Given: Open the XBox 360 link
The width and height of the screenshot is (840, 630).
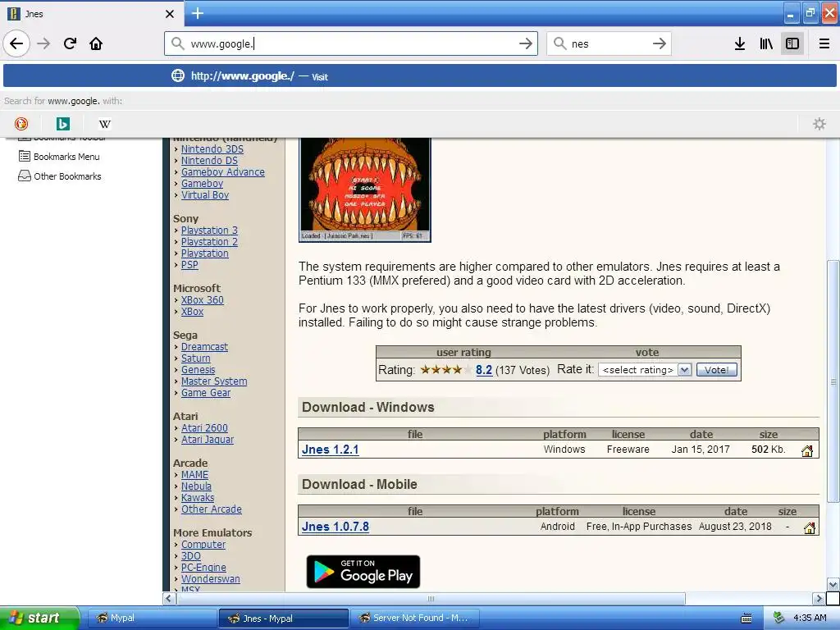Looking at the screenshot, I should click(x=202, y=300).
